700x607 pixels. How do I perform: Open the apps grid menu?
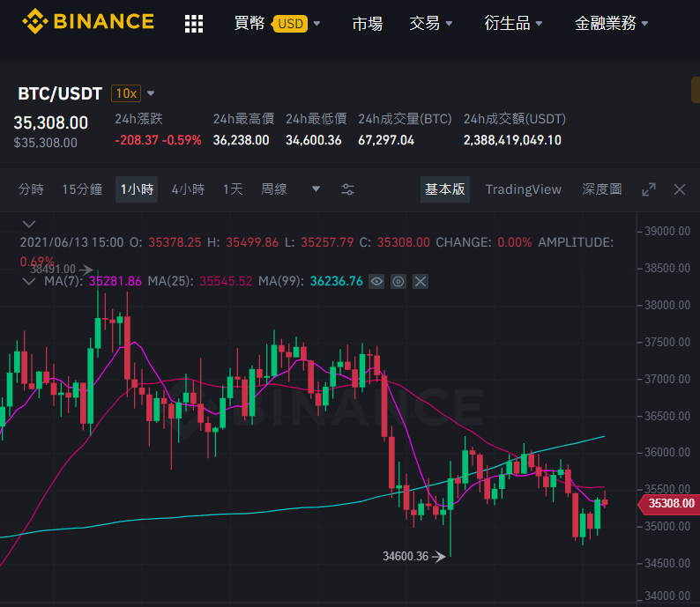point(194,24)
